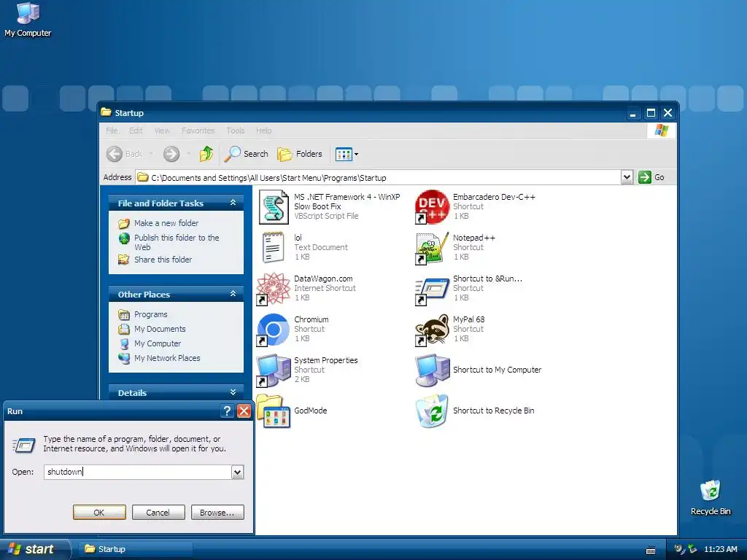747x560 pixels.
Task: Select the Embarcadero Dev-C++ shortcut icon
Action: 432,207
